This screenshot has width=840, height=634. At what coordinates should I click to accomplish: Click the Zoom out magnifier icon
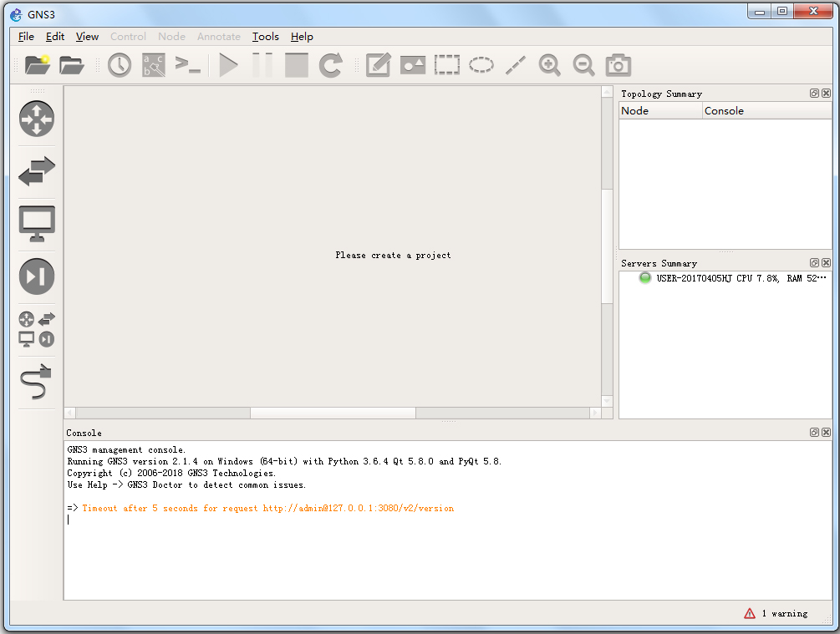pos(584,65)
